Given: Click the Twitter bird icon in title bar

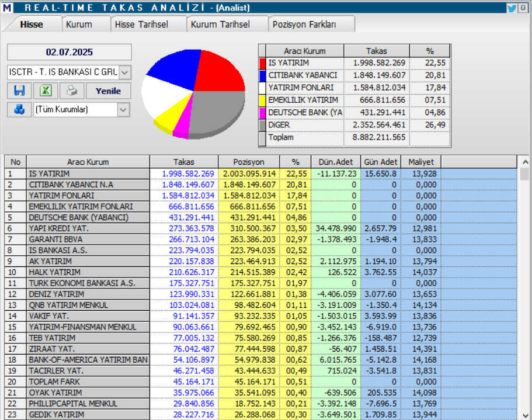Looking at the screenshot, I should [x=512, y=8].
